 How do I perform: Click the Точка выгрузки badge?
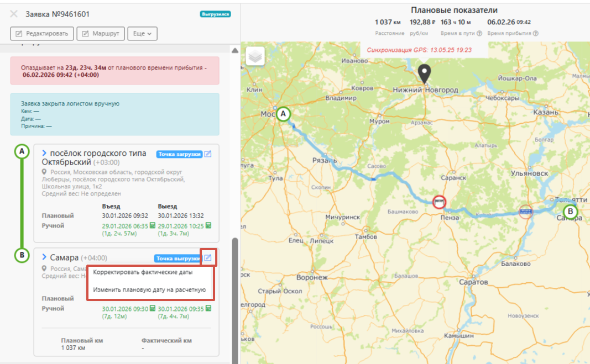(177, 259)
